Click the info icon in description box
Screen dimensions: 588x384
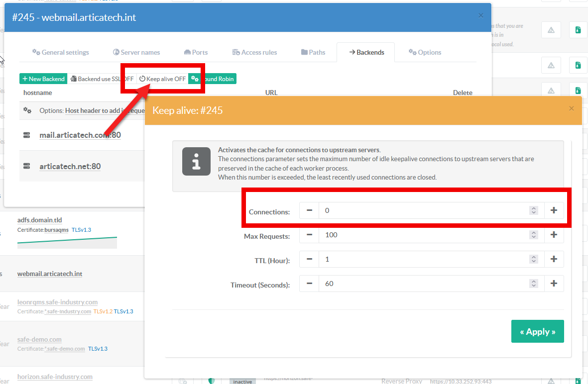pos(196,161)
